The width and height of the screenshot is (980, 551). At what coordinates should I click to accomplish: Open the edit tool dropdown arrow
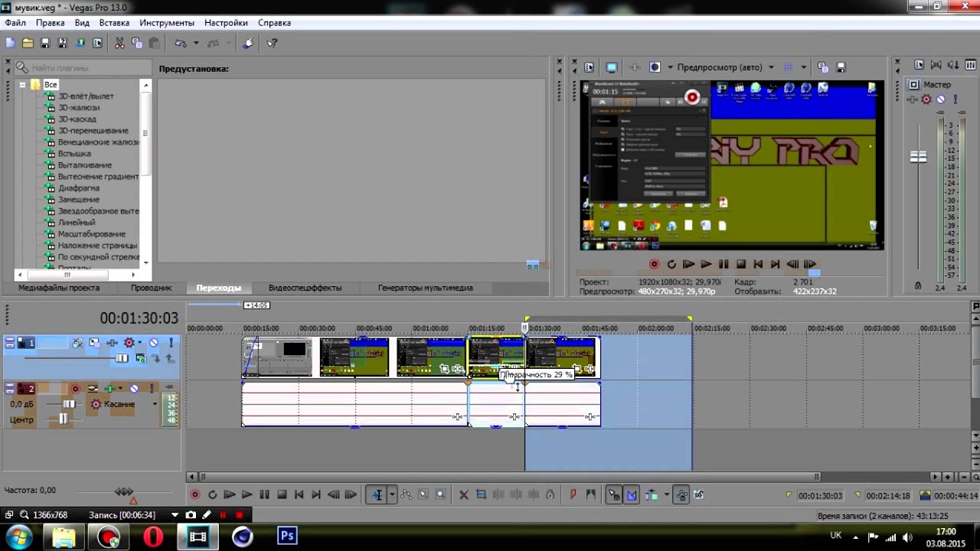pyautogui.click(x=391, y=495)
